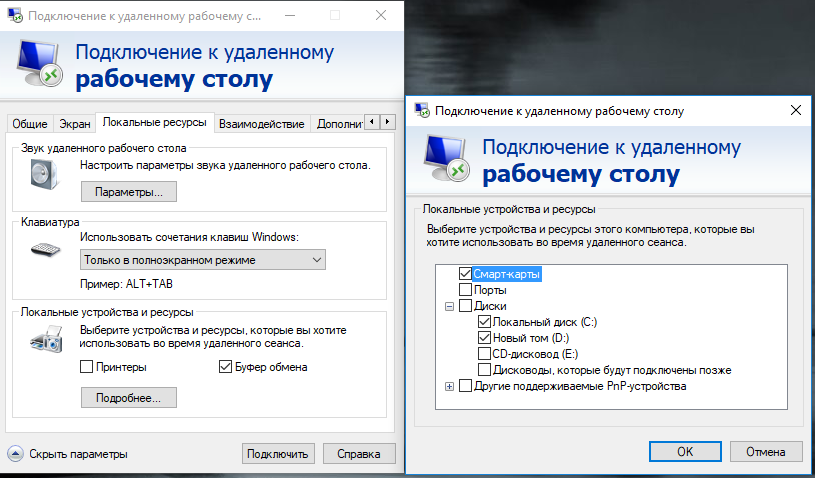Screen dimensions: 815x478
Task: Enable the Принтеры checkbox
Action: (x=86, y=367)
